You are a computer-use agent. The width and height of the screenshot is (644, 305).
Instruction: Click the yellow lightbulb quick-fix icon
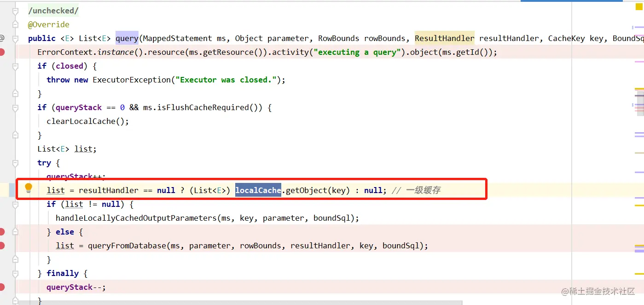pyautogui.click(x=29, y=188)
